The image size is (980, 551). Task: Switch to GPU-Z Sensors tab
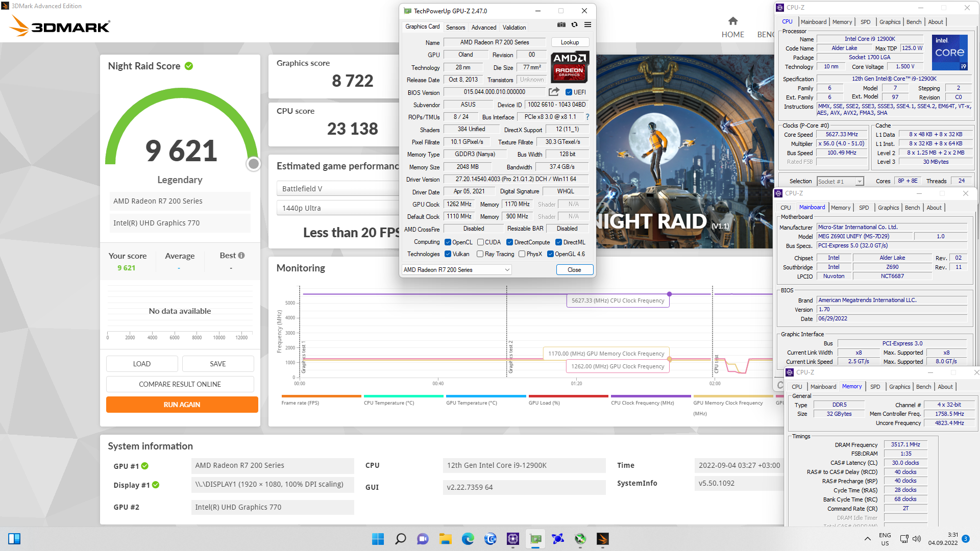(455, 28)
